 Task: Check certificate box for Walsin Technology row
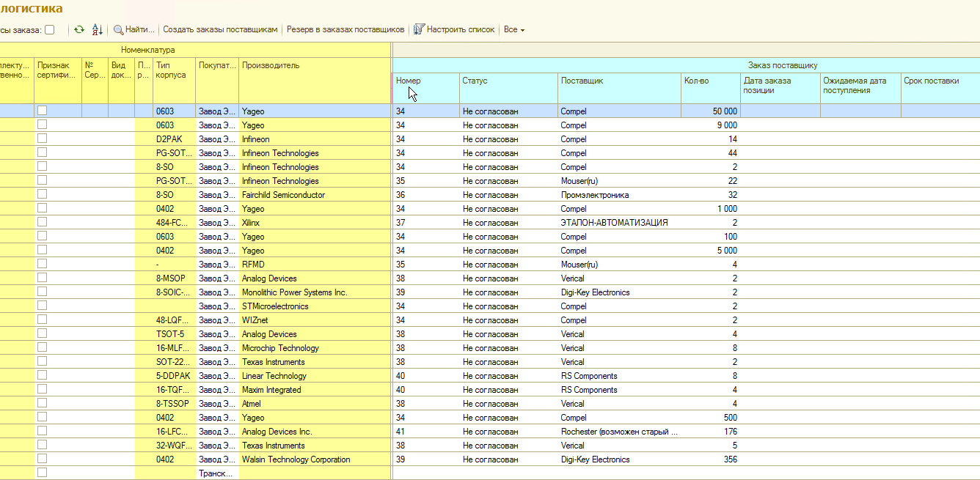click(43, 459)
